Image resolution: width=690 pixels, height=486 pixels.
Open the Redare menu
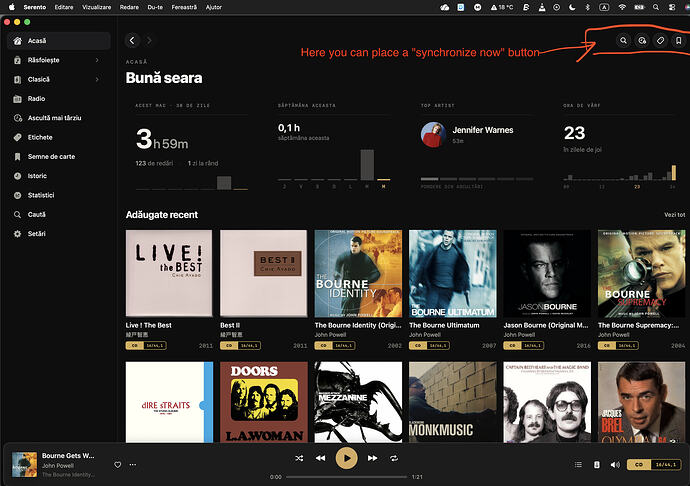coord(129,7)
